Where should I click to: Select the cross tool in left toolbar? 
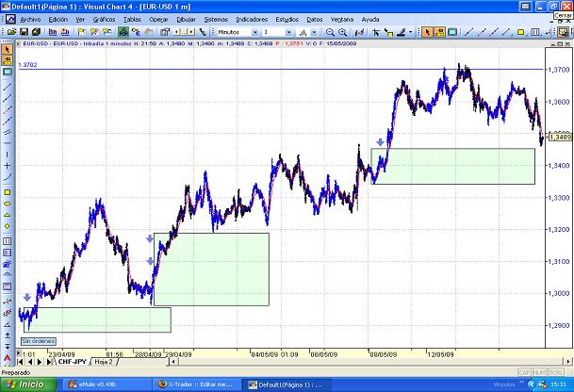pos(7,166)
